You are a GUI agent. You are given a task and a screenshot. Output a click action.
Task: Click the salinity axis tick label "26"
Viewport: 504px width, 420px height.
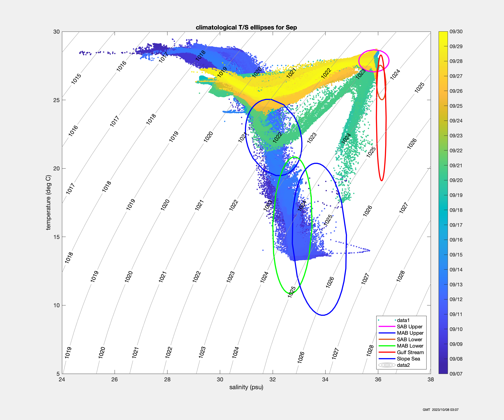[114, 379]
